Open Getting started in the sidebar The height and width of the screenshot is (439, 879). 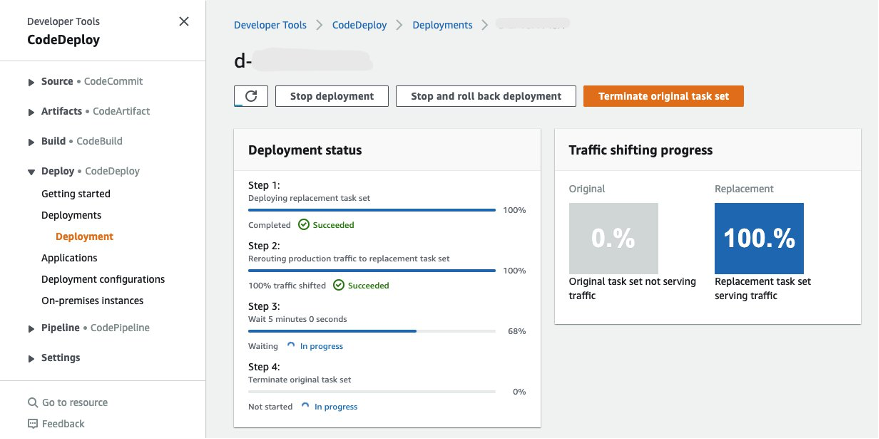tap(76, 194)
